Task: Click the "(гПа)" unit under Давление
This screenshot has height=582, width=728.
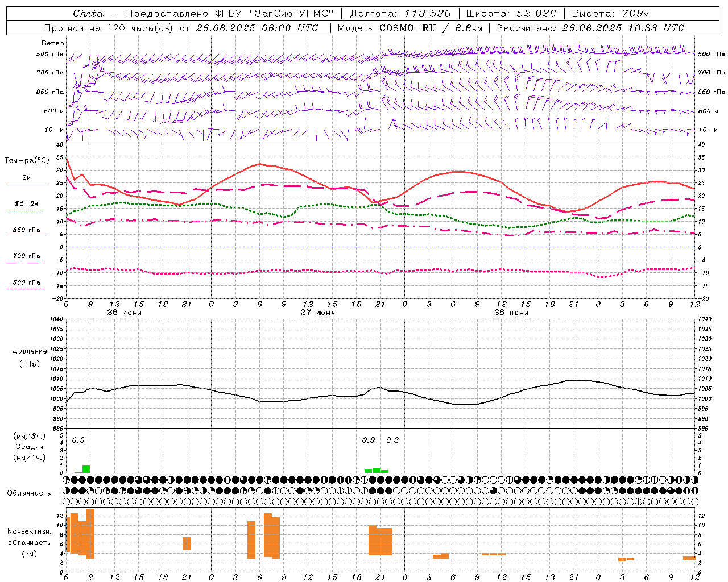Action: (30, 364)
